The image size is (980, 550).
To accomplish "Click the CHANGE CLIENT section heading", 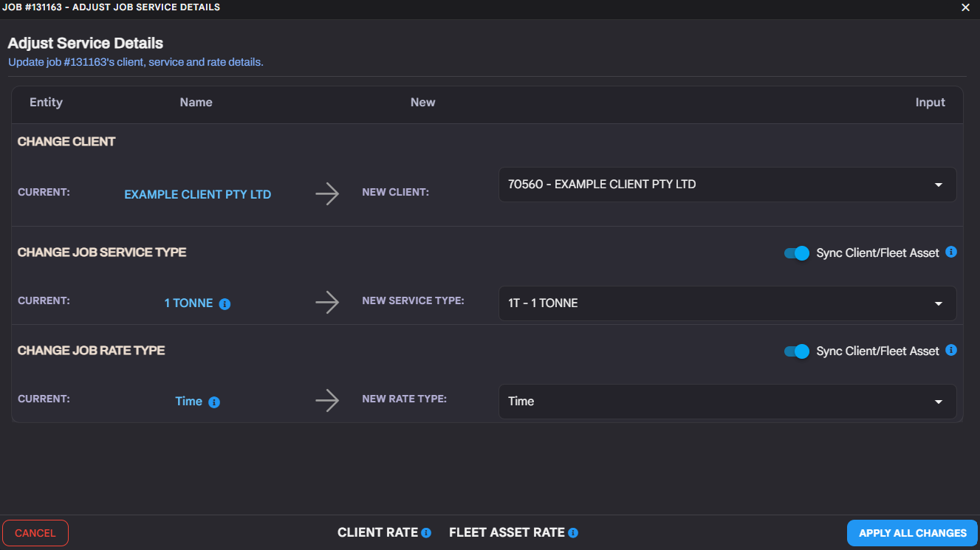I will tap(66, 142).
